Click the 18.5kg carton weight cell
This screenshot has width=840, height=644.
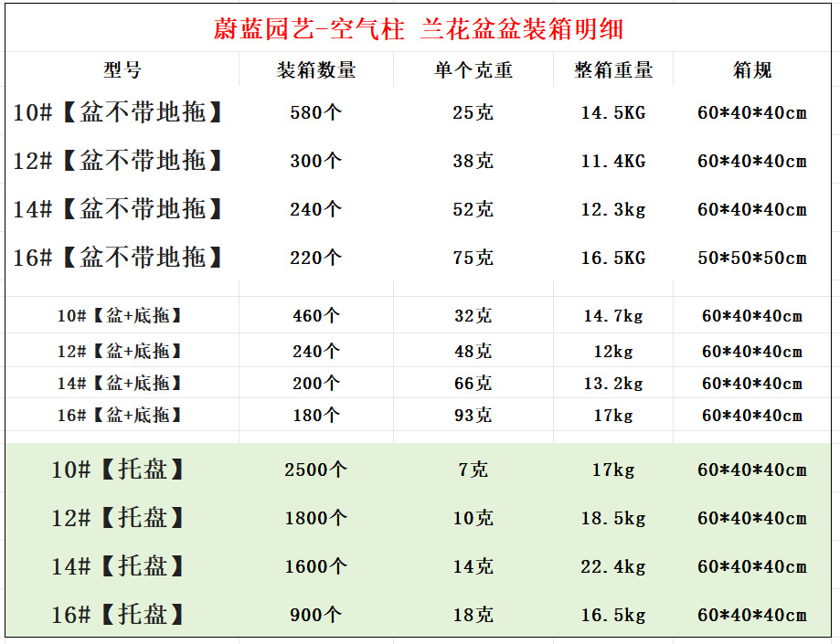(613, 518)
